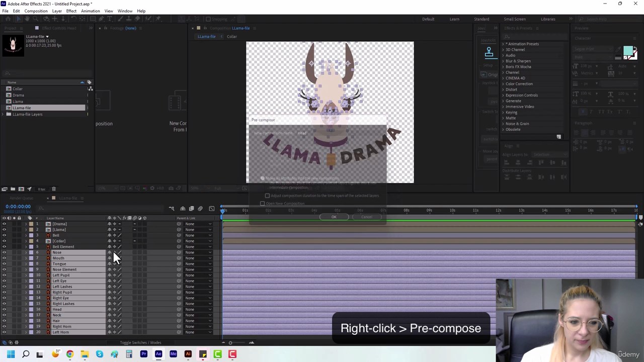Viewport: 644px width, 362px height.
Task: Open Skype from the taskbar
Action: tap(100, 354)
